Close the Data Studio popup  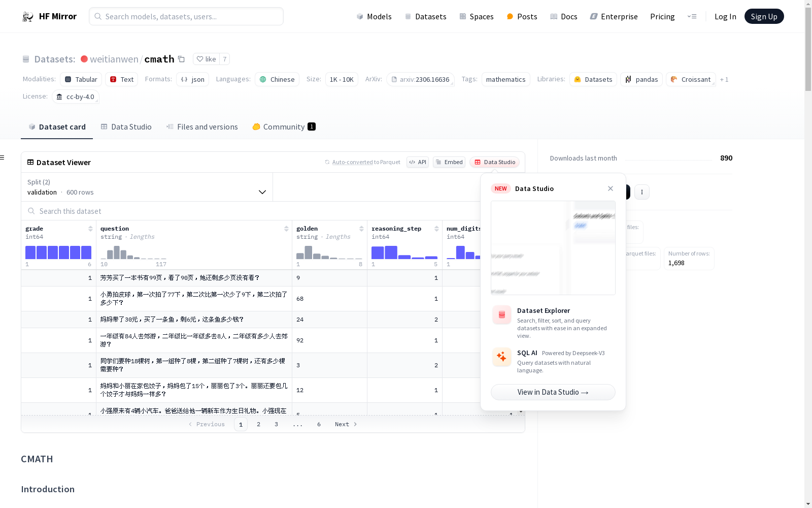click(611, 188)
